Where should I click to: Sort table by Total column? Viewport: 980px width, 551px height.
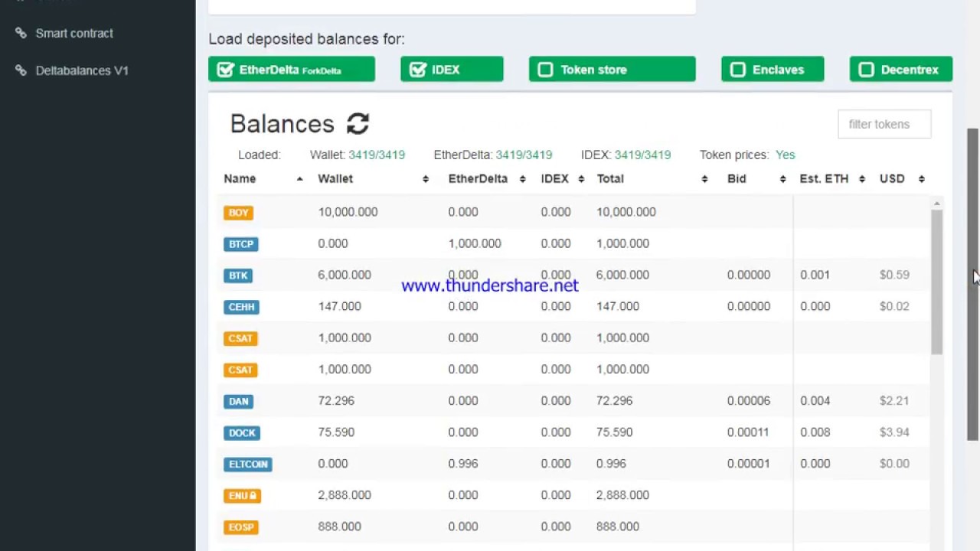click(652, 178)
